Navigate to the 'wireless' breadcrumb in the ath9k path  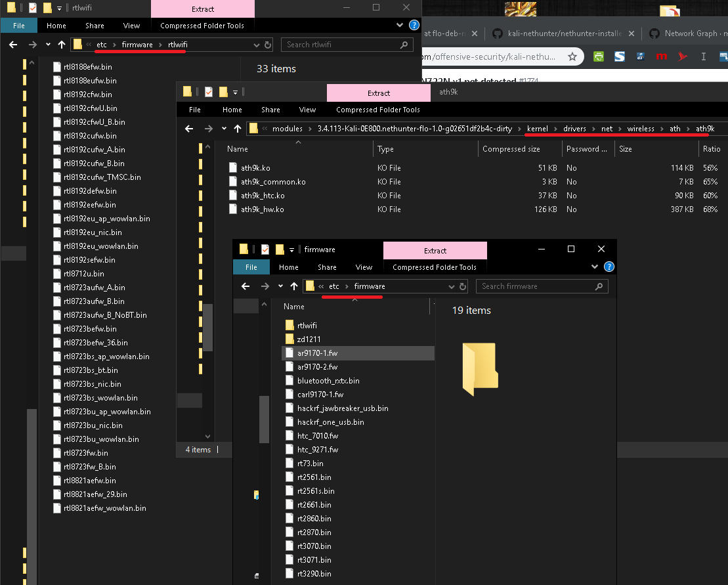pos(640,129)
